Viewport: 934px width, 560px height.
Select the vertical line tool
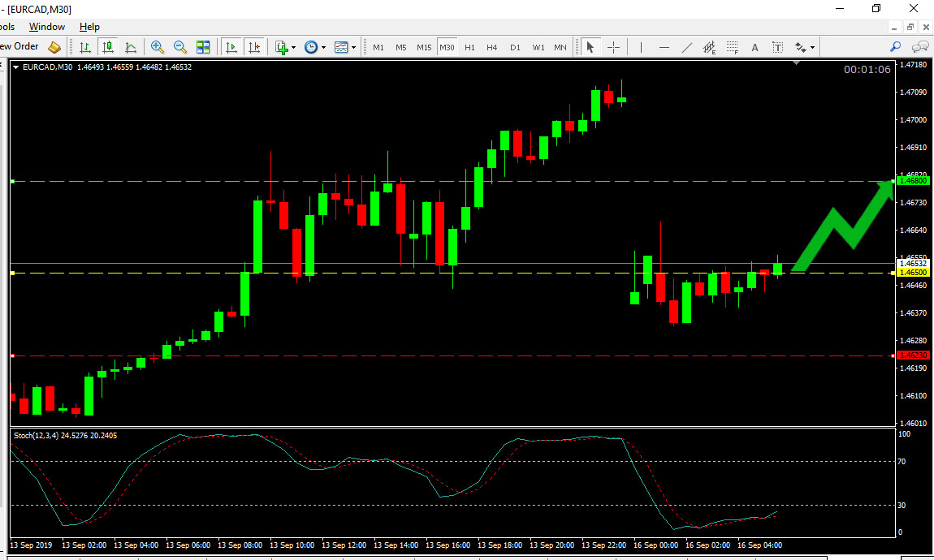click(641, 47)
